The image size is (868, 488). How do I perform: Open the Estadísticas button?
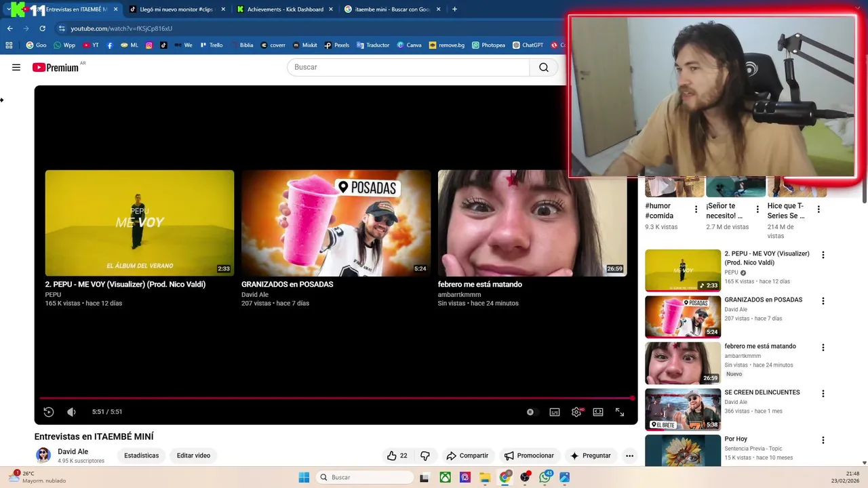coord(141,455)
